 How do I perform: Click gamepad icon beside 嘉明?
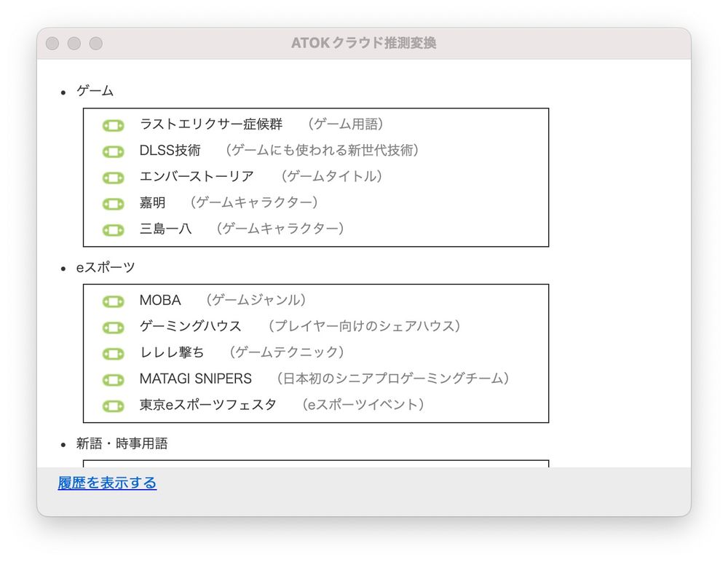(114, 203)
